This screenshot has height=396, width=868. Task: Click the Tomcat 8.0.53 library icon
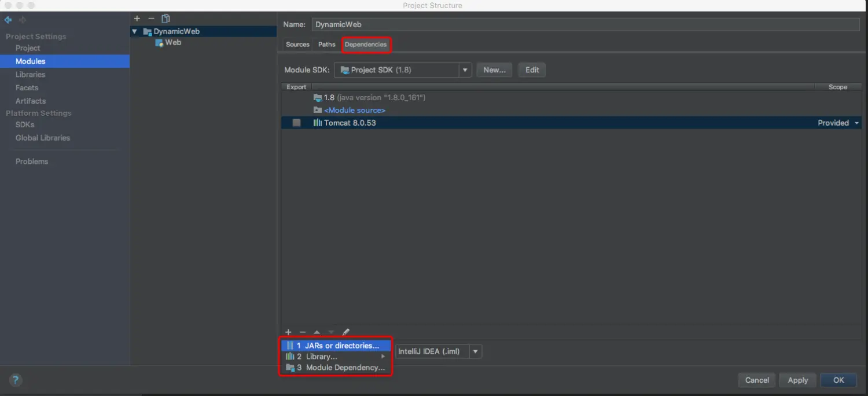point(317,123)
